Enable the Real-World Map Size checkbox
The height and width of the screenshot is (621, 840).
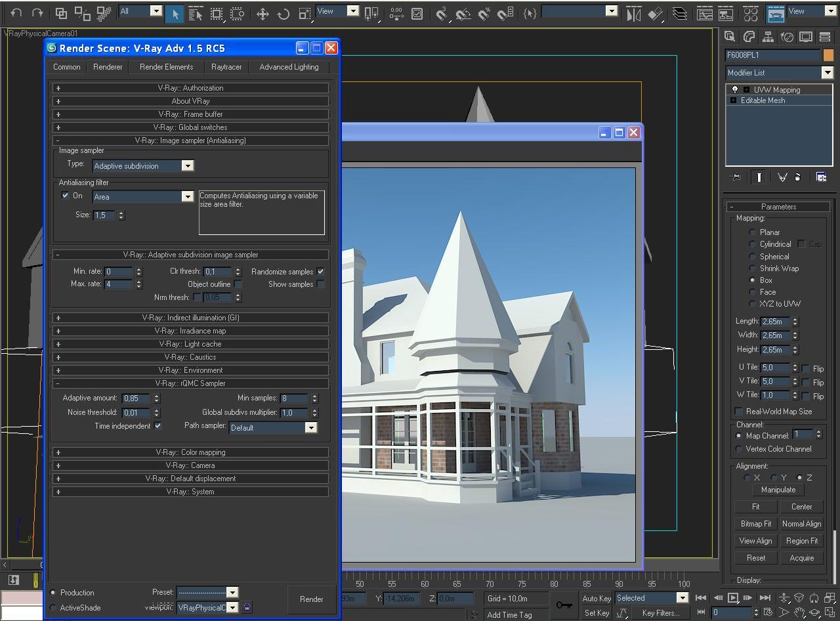(x=739, y=412)
